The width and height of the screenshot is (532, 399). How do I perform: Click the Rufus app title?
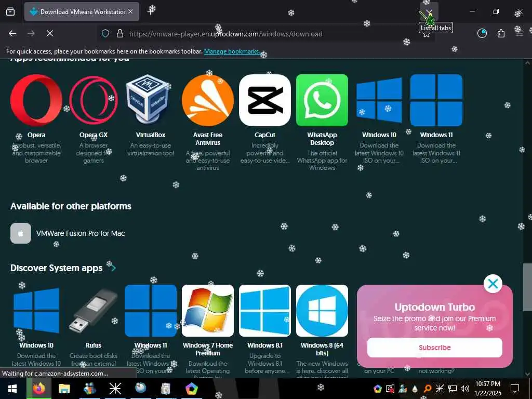94,345
